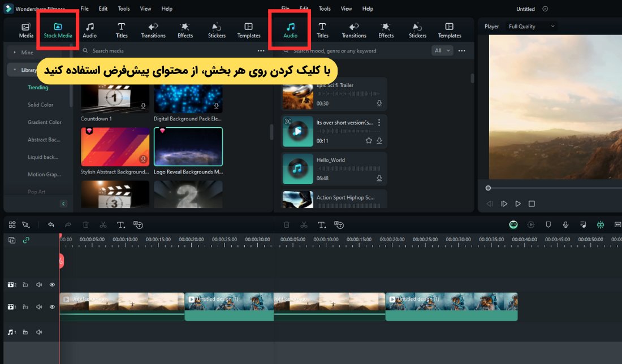The height and width of the screenshot is (364, 622).
Task: Mute audio track 1 with the speaker icon
Action: point(39,332)
